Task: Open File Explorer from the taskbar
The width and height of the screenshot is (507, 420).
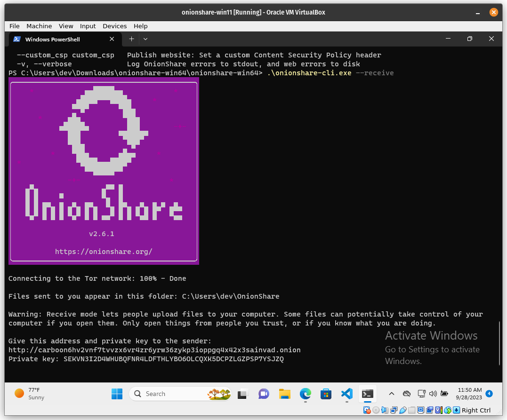Action: pos(285,394)
